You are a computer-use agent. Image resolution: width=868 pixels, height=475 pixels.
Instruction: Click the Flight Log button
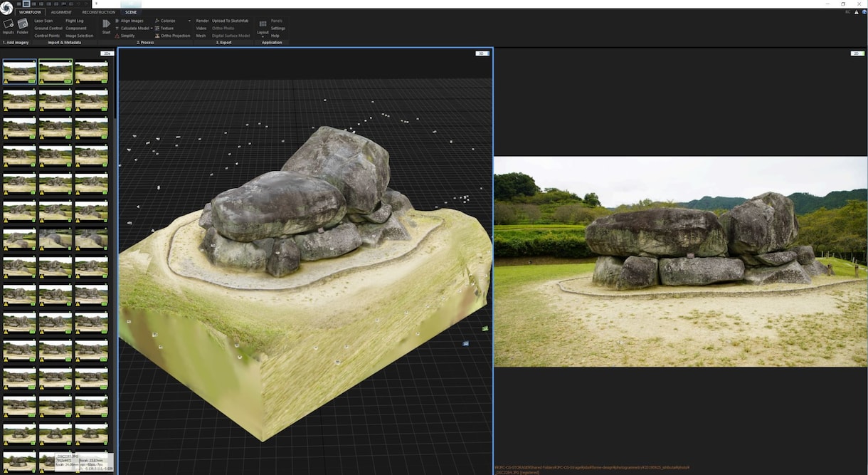(x=75, y=21)
